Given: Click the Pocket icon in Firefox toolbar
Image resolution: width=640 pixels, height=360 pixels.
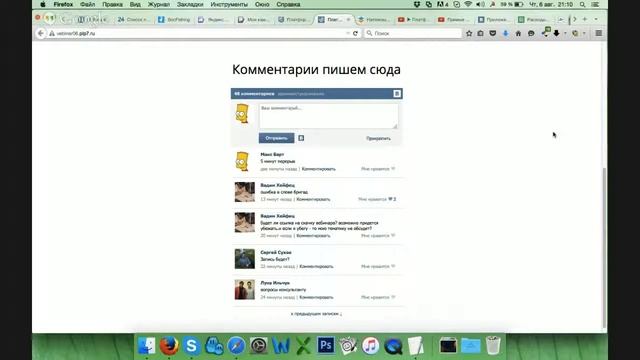Looking at the screenshot, I should click(x=493, y=33).
